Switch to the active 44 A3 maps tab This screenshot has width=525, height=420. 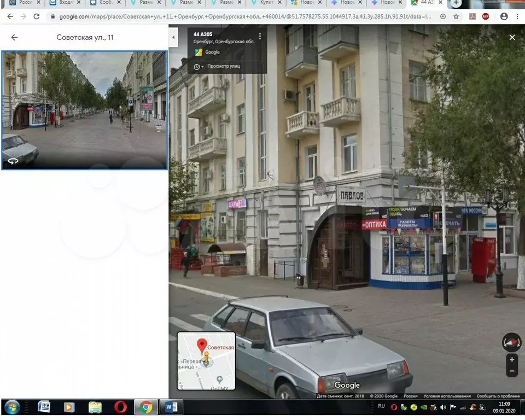pyautogui.click(x=427, y=3)
